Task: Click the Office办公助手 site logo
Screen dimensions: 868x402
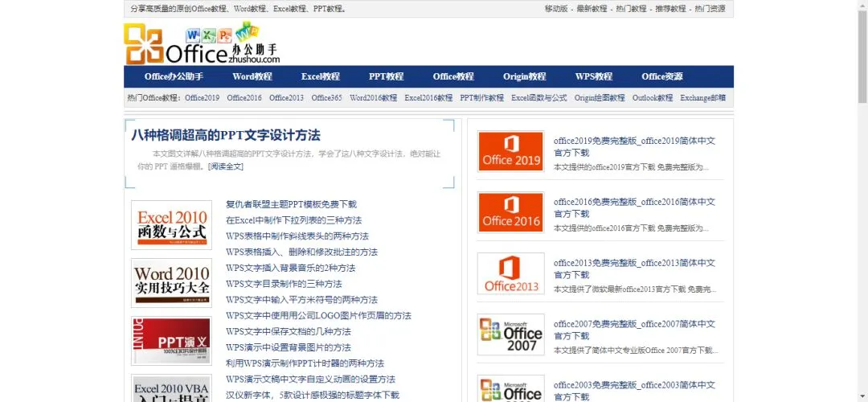Action: tap(202, 43)
